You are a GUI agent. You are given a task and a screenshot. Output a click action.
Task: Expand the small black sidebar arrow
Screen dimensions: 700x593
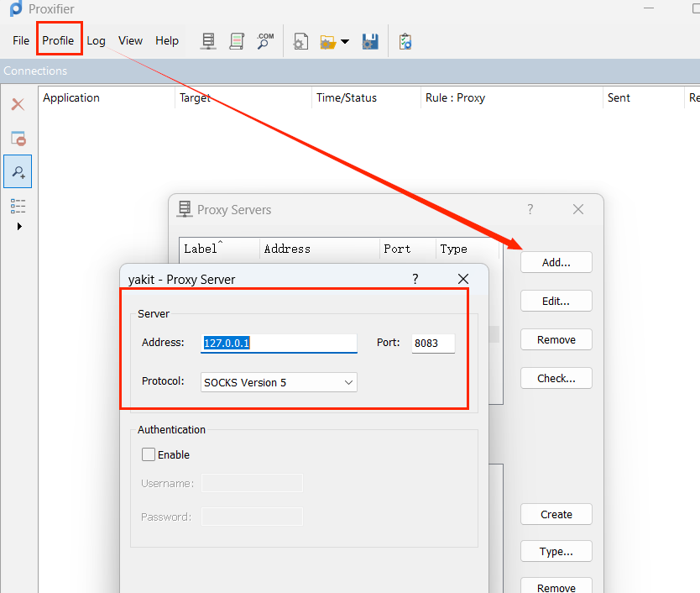coord(19,226)
